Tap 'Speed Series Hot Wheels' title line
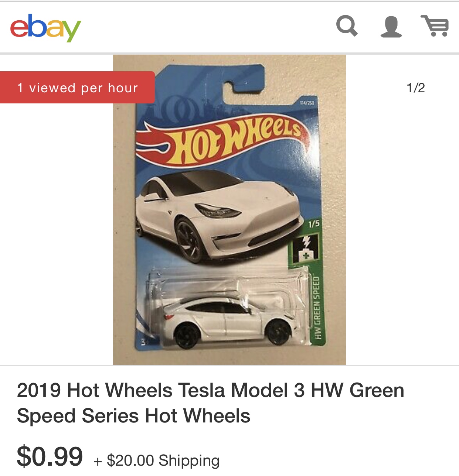 click(x=133, y=416)
